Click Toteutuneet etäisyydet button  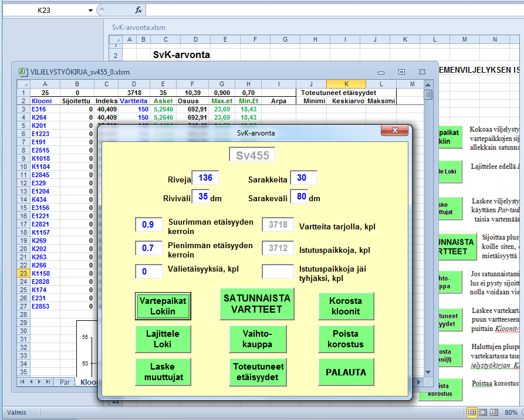coord(258,372)
